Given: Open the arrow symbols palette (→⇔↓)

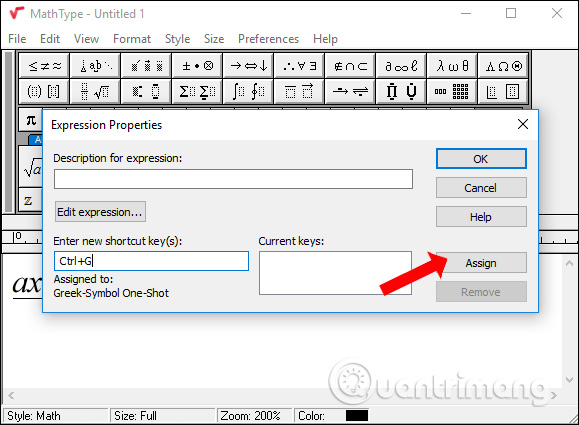Looking at the screenshot, I should (248, 66).
